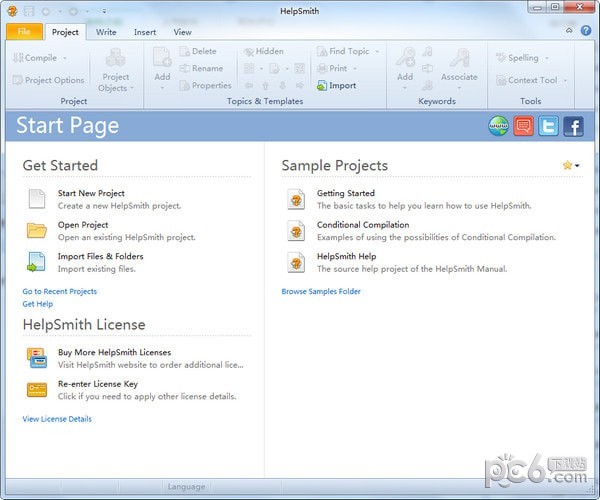Click View License Details link
This screenshot has height=500, width=600.
(57, 419)
